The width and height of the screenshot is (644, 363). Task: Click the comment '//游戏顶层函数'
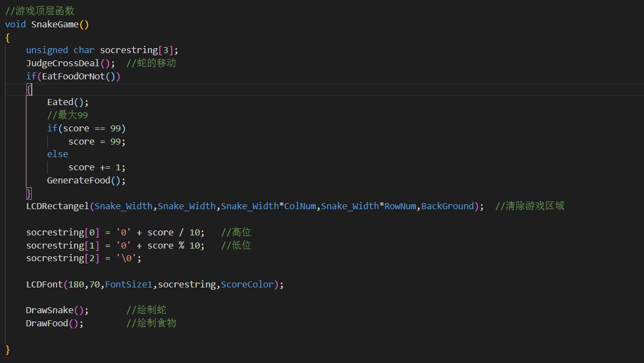click(40, 11)
